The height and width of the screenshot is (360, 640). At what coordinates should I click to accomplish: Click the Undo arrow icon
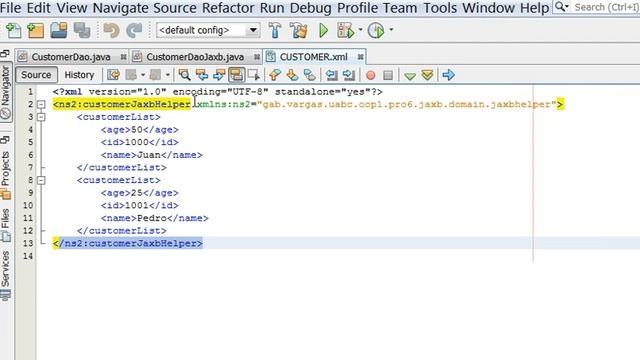tap(111, 30)
